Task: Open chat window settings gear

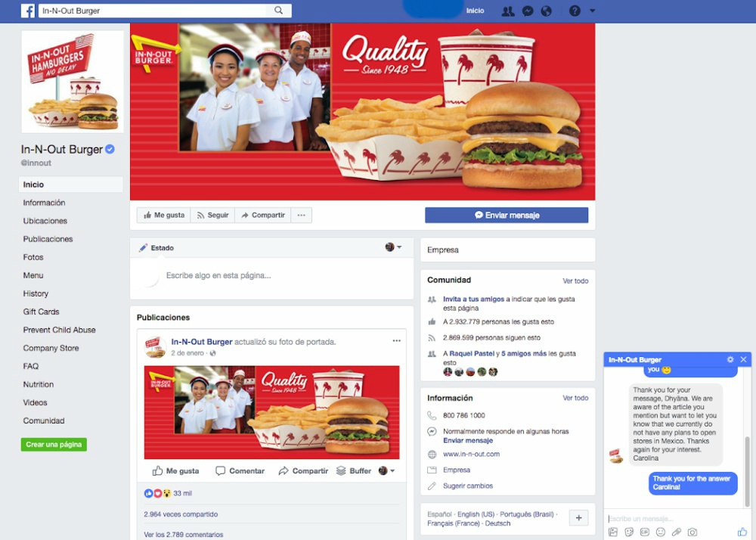Action: [730, 360]
